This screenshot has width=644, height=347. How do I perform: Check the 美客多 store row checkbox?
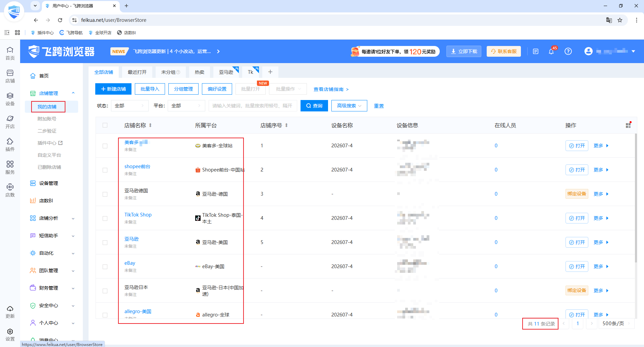pos(105,146)
